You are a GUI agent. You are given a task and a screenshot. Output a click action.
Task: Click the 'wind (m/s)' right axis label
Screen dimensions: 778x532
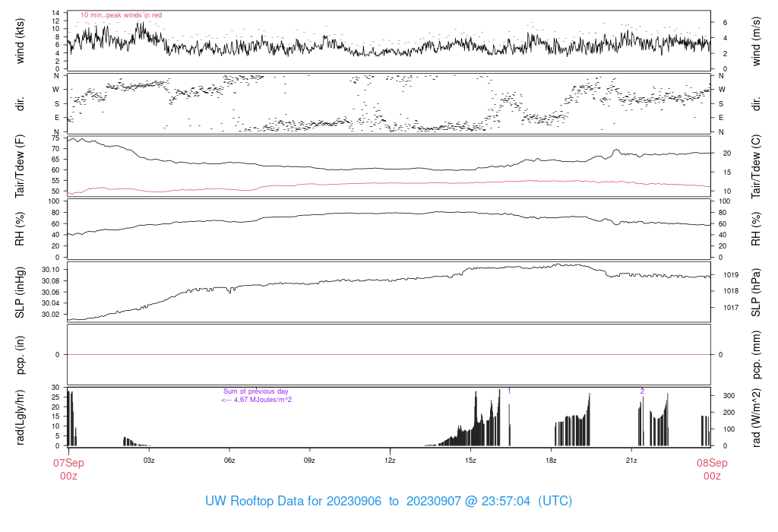pyautogui.click(x=756, y=41)
